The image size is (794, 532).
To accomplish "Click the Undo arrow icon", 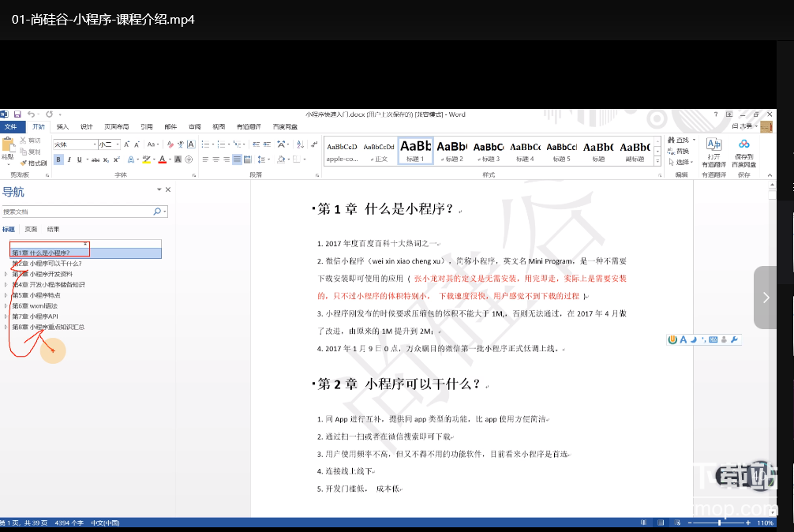I will [32, 114].
